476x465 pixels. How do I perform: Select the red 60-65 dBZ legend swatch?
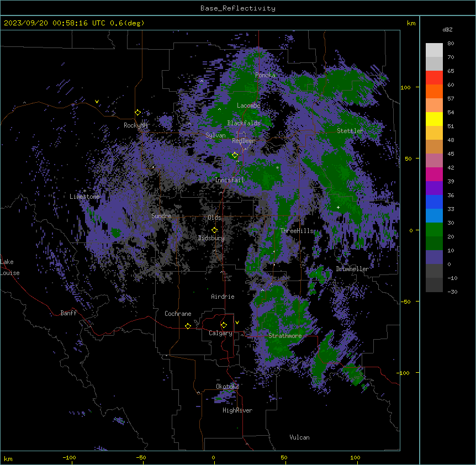pyautogui.click(x=434, y=78)
